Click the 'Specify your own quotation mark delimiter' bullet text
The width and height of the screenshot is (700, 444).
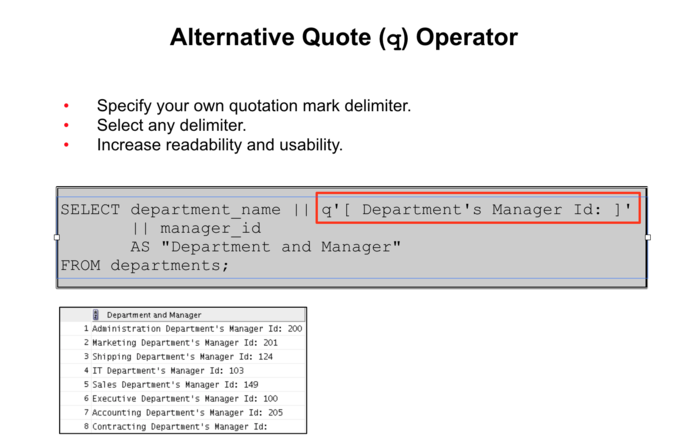(254, 106)
